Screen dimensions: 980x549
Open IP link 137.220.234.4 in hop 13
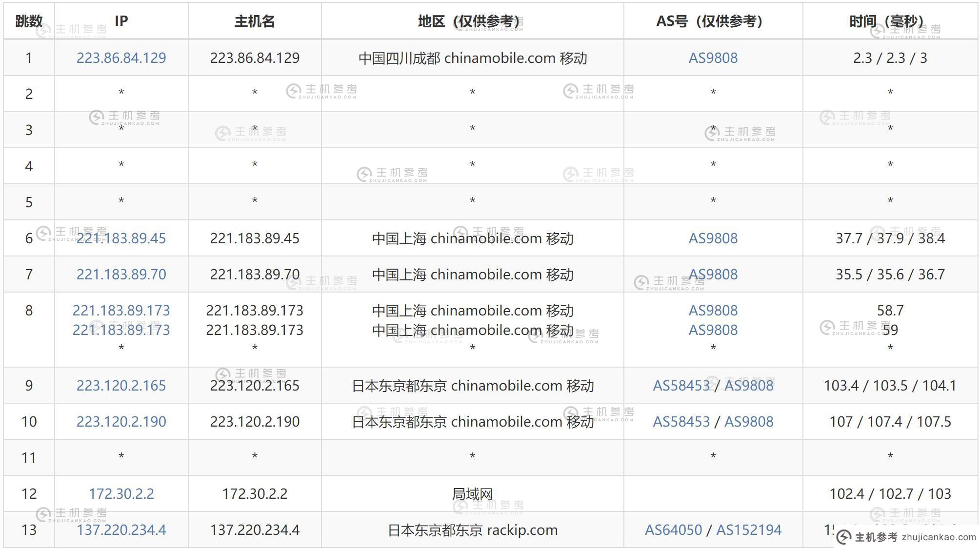[x=121, y=530]
